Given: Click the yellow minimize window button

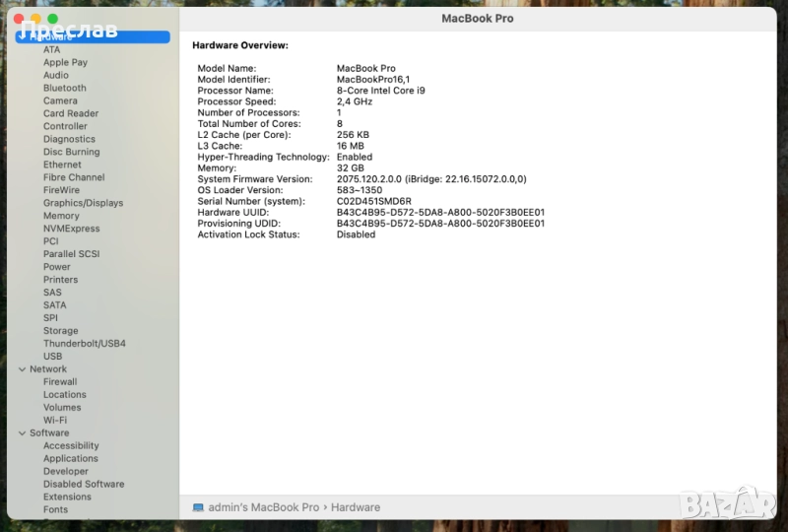Looking at the screenshot, I should [35, 19].
